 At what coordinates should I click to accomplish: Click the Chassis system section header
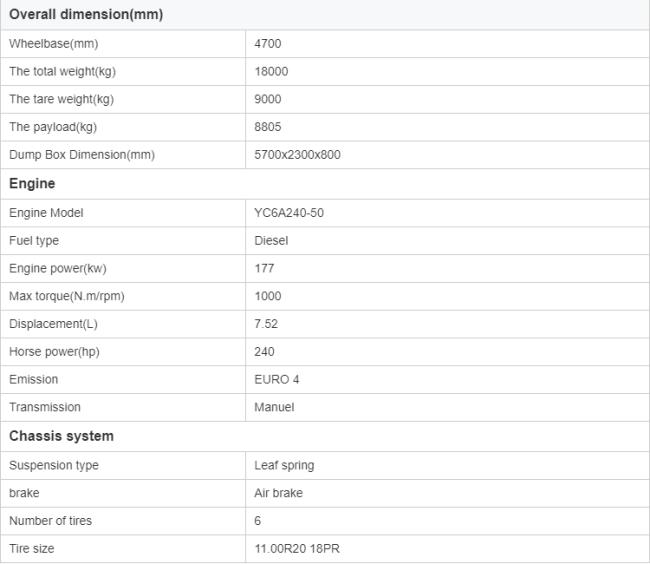click(x=62, y=436)
